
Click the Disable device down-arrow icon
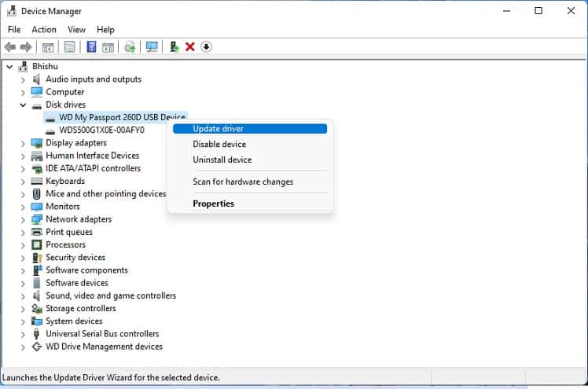[x=206, y=47]
